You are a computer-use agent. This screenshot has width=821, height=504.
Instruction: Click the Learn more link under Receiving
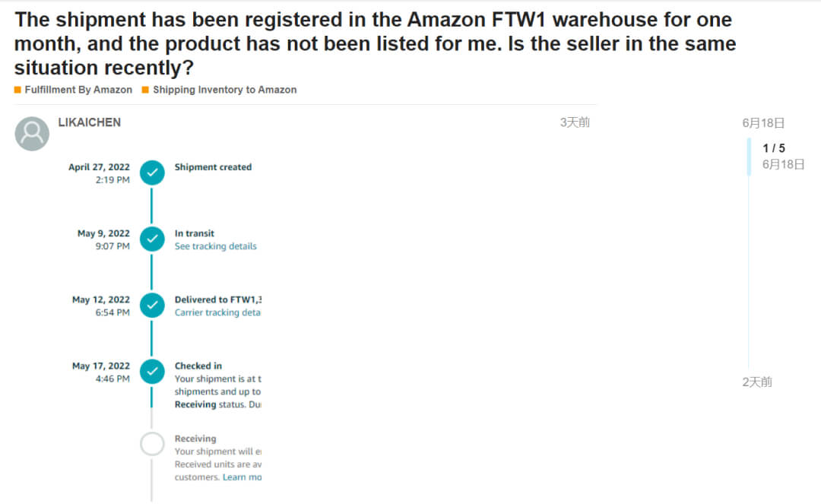pos(242,477)
